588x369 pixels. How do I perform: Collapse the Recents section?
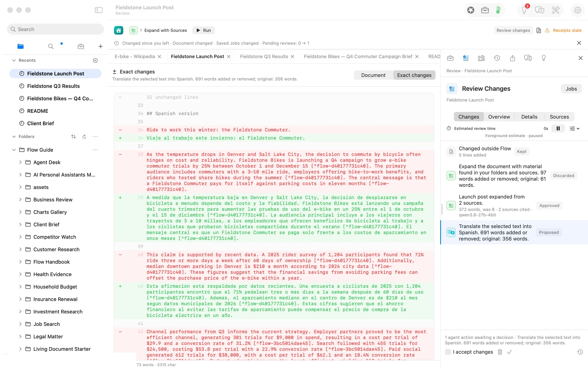coord(14,61)
